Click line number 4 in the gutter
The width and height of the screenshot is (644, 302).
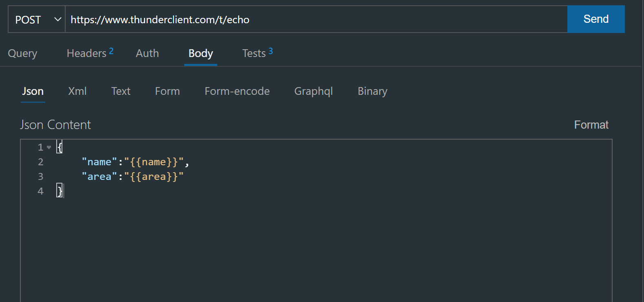pyautogui.click(x=40, y=191)
